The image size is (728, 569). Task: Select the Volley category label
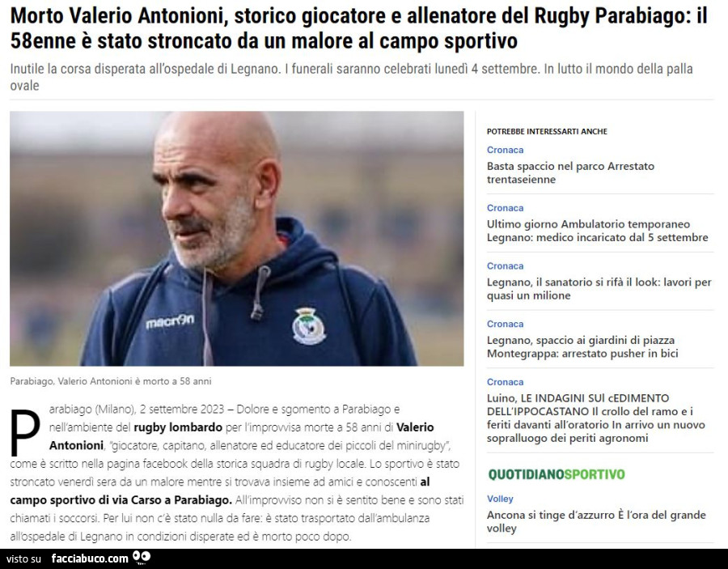pos(500,499)
